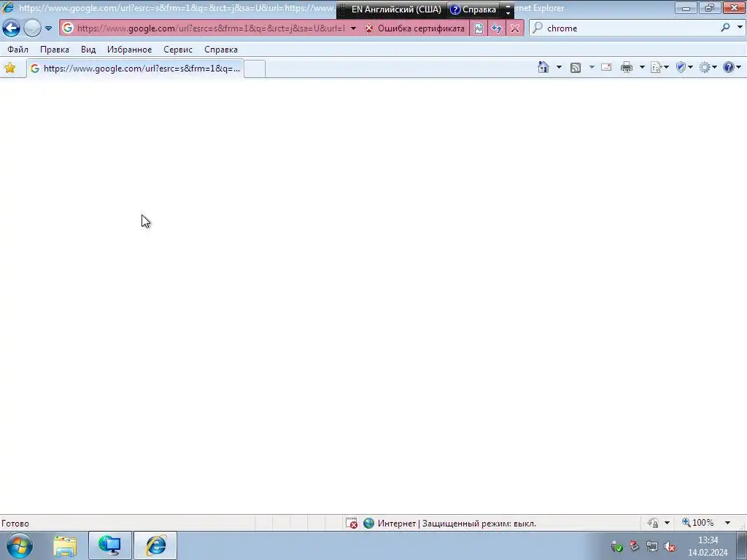
Task: Open the network connection tray icon
Action: tap(651, 546)
